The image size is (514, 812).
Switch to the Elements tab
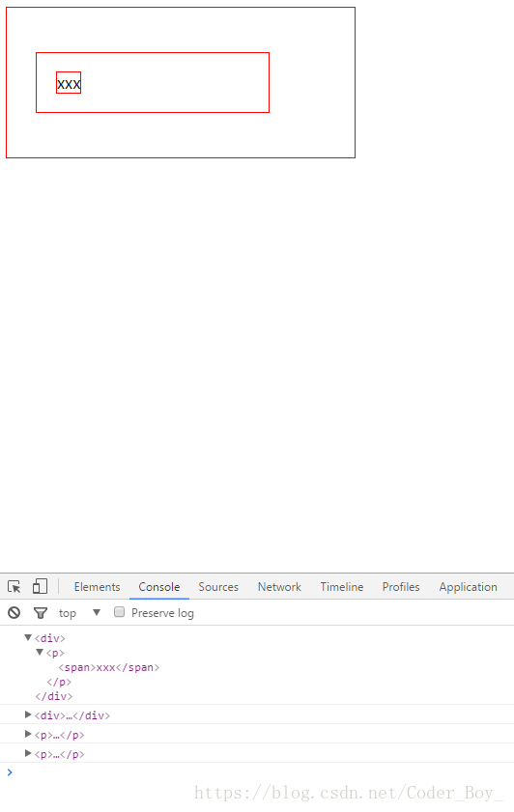click(x=97, y=587)
